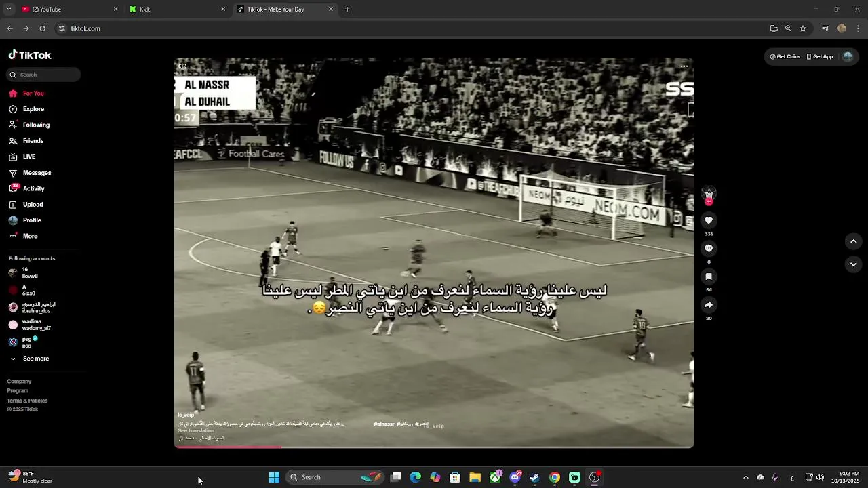Expand the Program footer section
Screen dimensions: 868x488
[18, 390]
